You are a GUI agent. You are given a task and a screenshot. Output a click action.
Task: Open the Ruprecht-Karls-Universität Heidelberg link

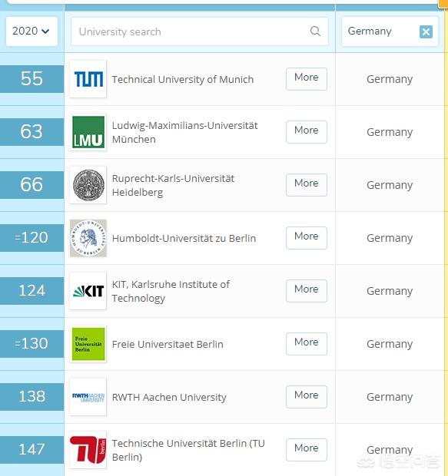173,185
